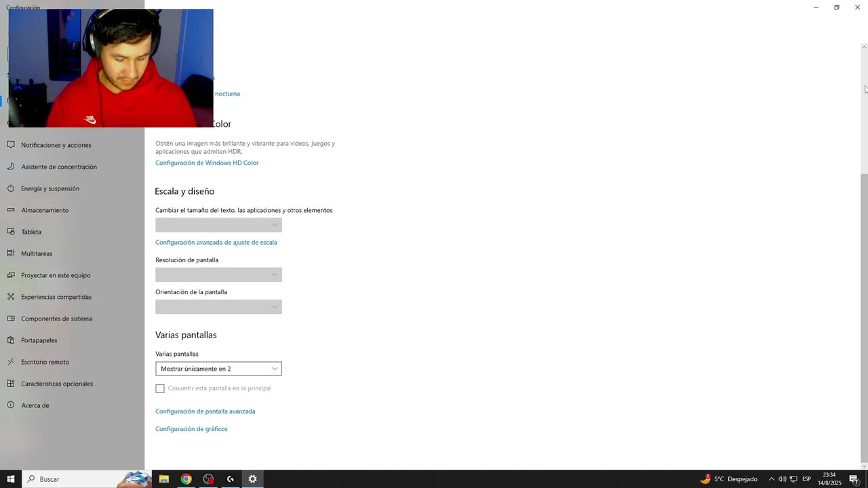Click the volume speaker tray icon
Screen dimensions: 868x488
[782, 479]
